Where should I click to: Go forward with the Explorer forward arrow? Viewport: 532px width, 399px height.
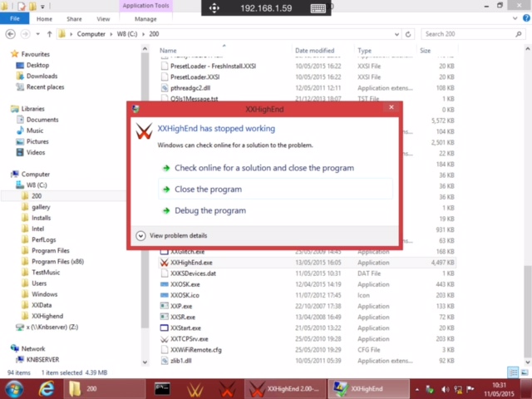click(25, 34)
